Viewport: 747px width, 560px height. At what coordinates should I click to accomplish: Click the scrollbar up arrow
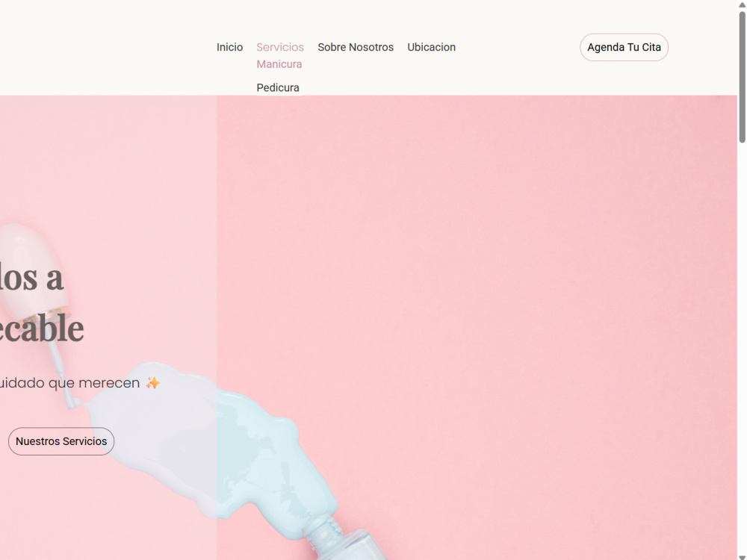click(x=743, y=4)
